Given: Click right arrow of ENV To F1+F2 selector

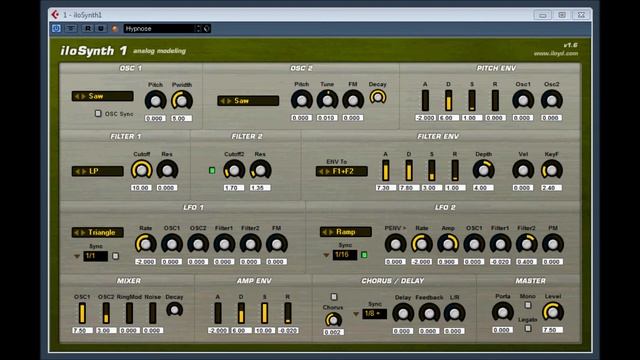Looking at the screenshot, I should click(x=327, y=171).
